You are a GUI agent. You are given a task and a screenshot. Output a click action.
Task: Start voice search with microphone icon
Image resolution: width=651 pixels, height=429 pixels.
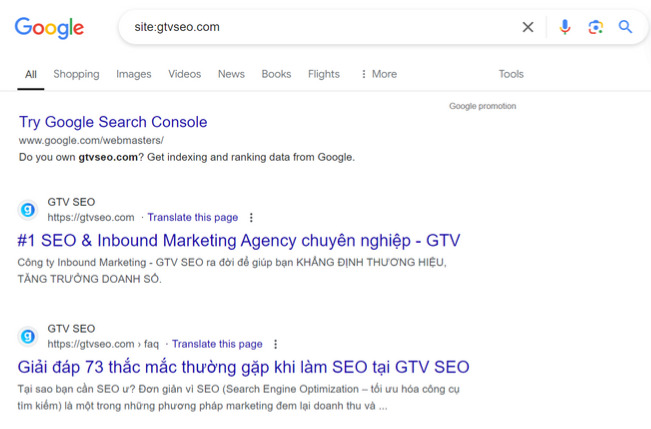coord(565,27)
